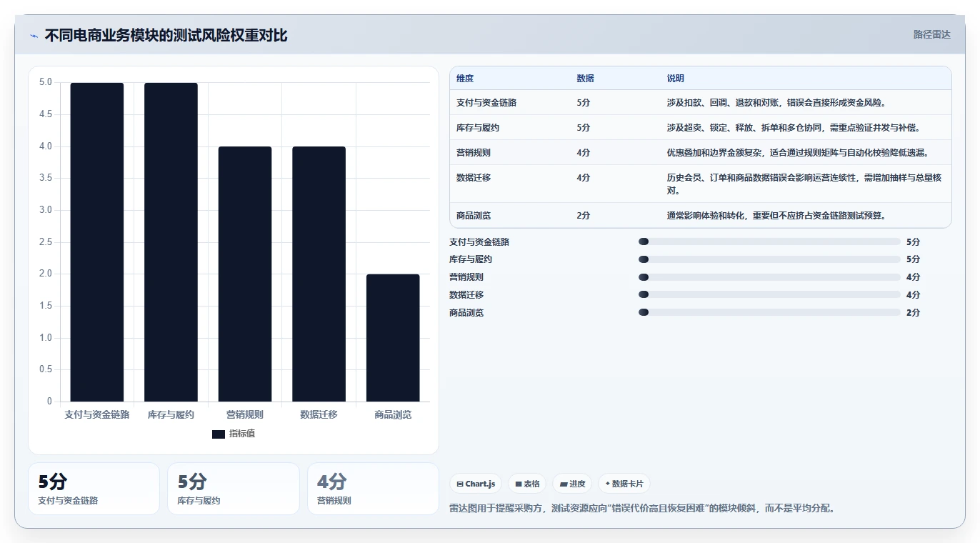Click the 营销规则 progress bar
This screenshot has height=543, width=980.
coord(769,277)
